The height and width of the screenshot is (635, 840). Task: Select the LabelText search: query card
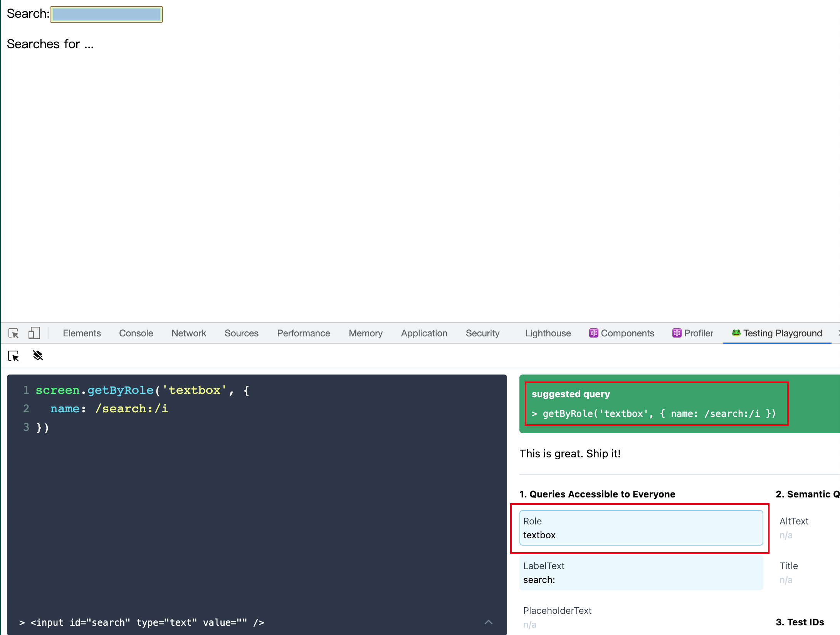click(x=641, y=573)
